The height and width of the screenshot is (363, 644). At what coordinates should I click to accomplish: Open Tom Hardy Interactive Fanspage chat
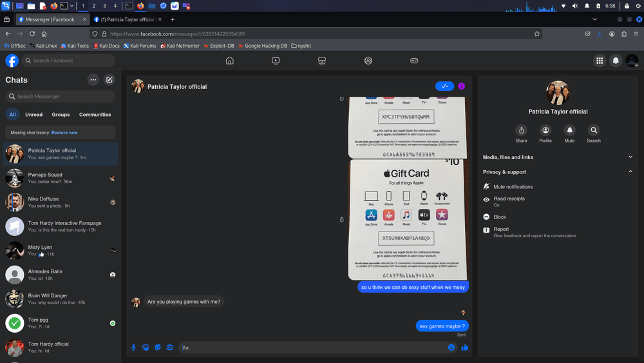61,226
